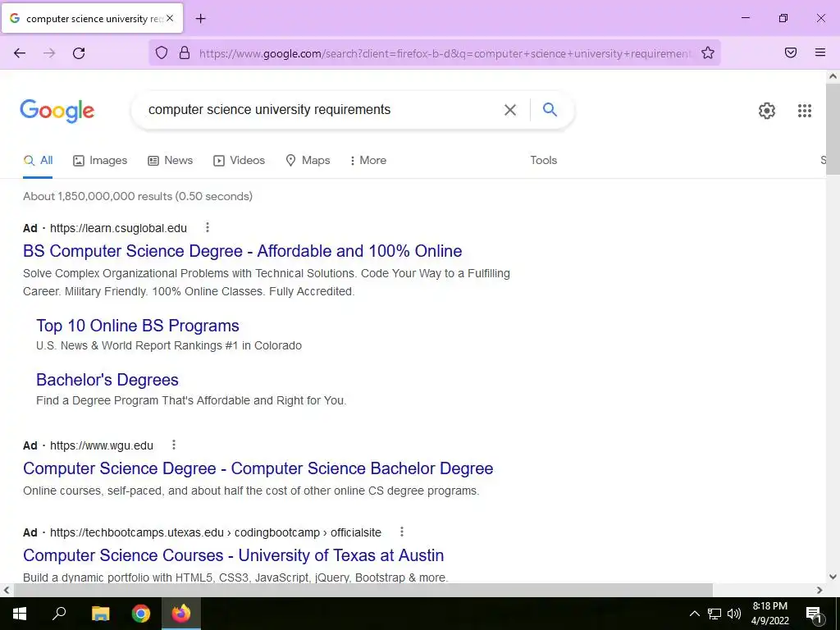Screen dimensions: 840x630
Task: Click the horizontal scrollbar thumb
Action: (x=363, y=590)
